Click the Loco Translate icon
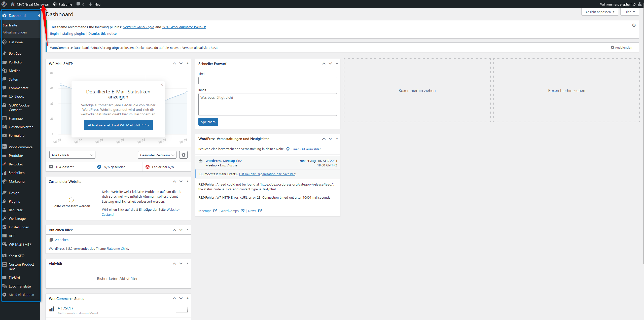 pyautogui.click(x=4, y=286)
